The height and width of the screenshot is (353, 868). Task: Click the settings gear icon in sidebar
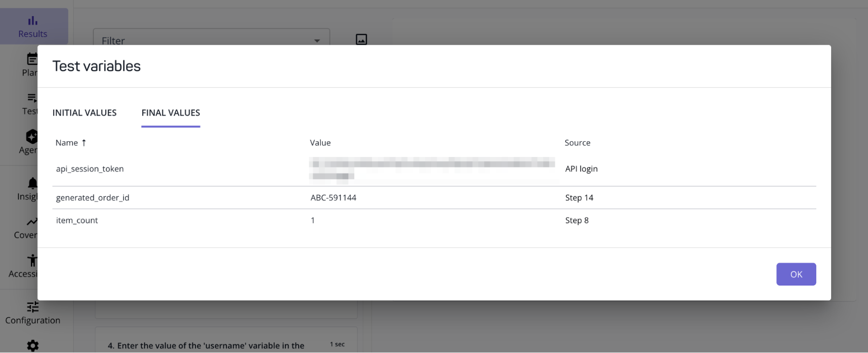33,346
